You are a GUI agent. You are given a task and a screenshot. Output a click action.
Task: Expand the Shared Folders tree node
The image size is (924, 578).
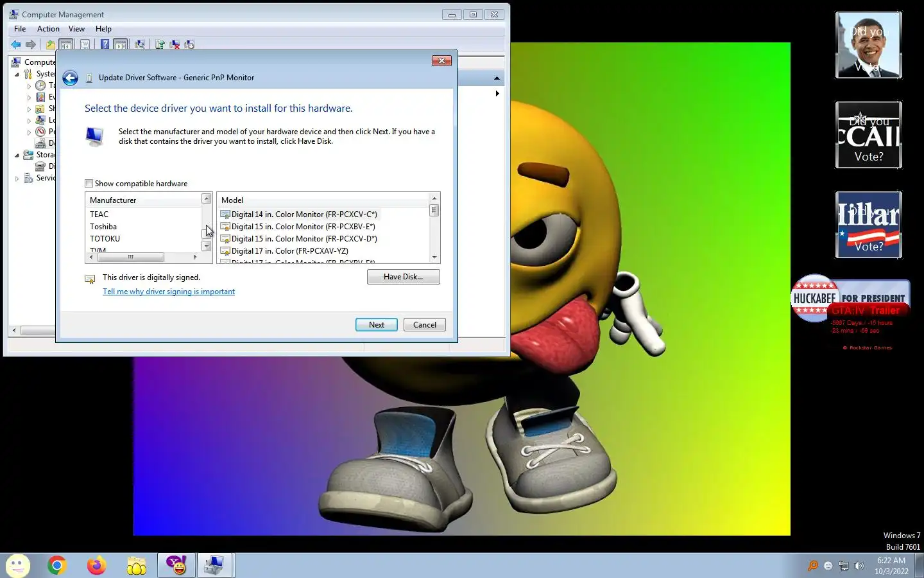[x=29, y=109]
